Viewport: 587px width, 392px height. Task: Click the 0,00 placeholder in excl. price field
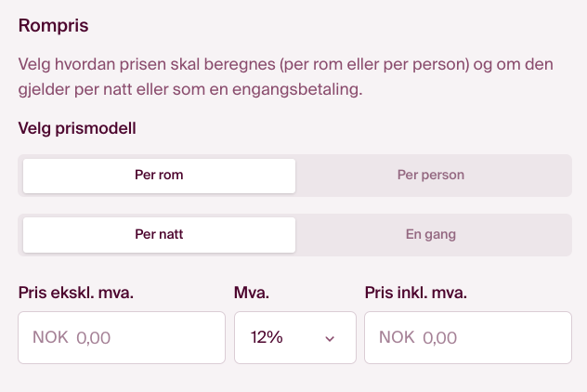pos(93,338)
